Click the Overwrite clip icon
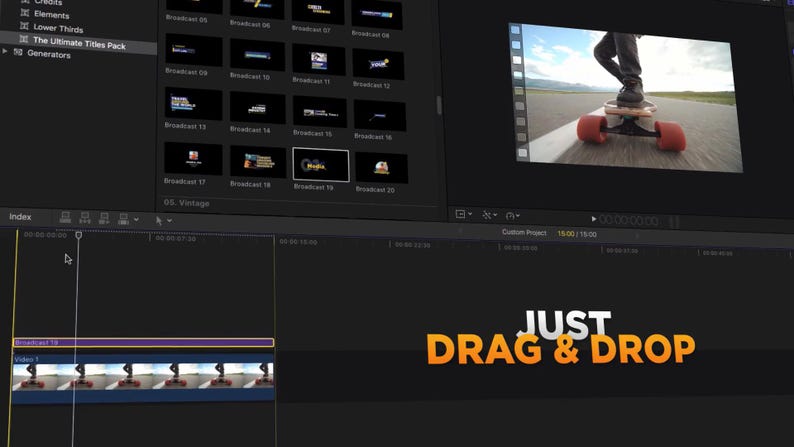The image size is (794, 447). click(x=123, y=219)
